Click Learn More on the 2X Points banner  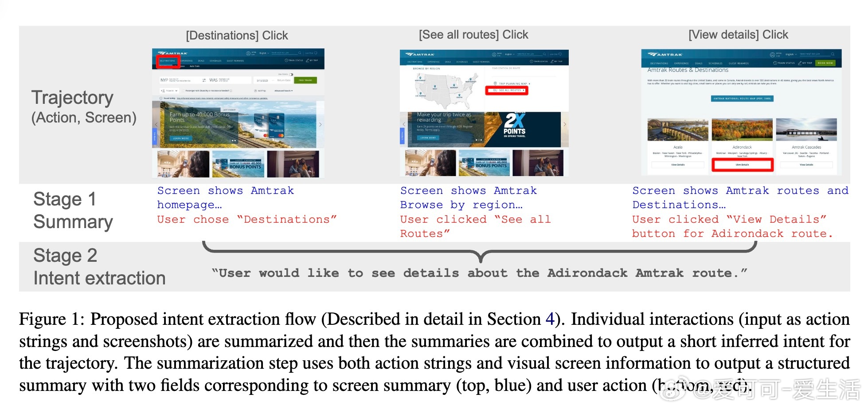(428, 138)
